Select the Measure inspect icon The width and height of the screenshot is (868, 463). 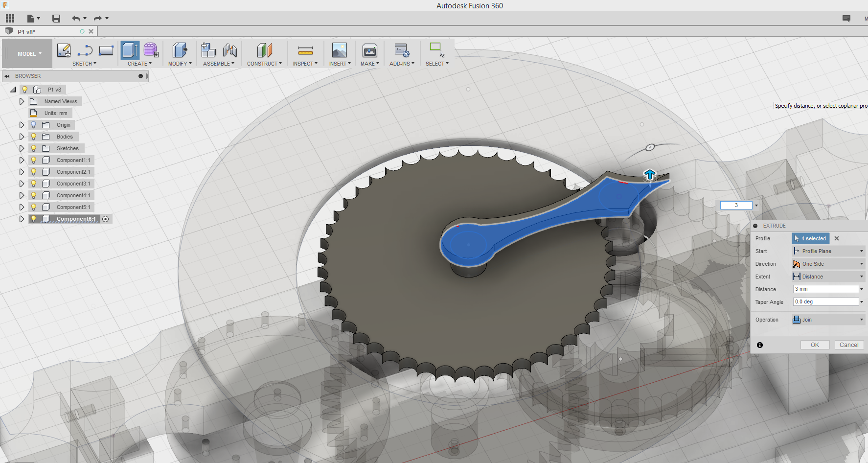click(x=305, y=50)
